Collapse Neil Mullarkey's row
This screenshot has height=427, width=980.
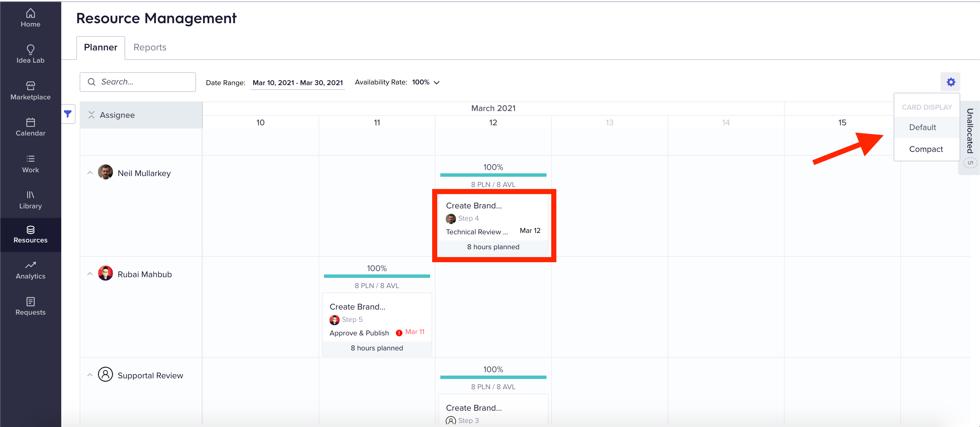90,173
